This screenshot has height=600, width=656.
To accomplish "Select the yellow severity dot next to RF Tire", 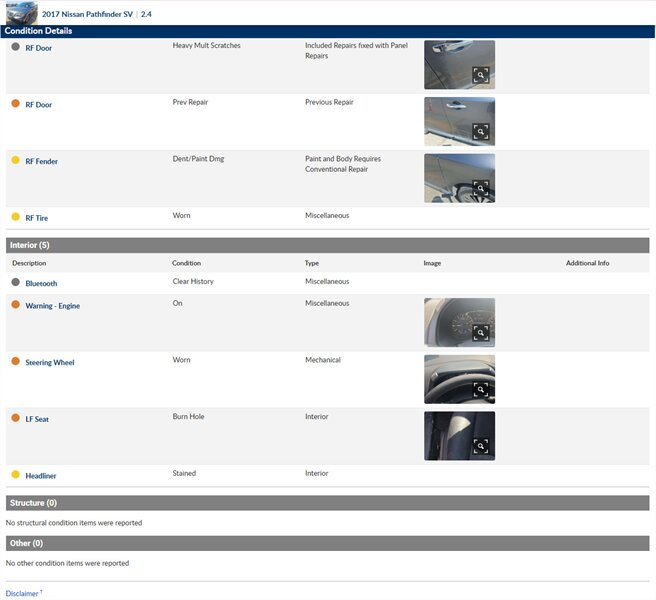I will click(15, 217).
